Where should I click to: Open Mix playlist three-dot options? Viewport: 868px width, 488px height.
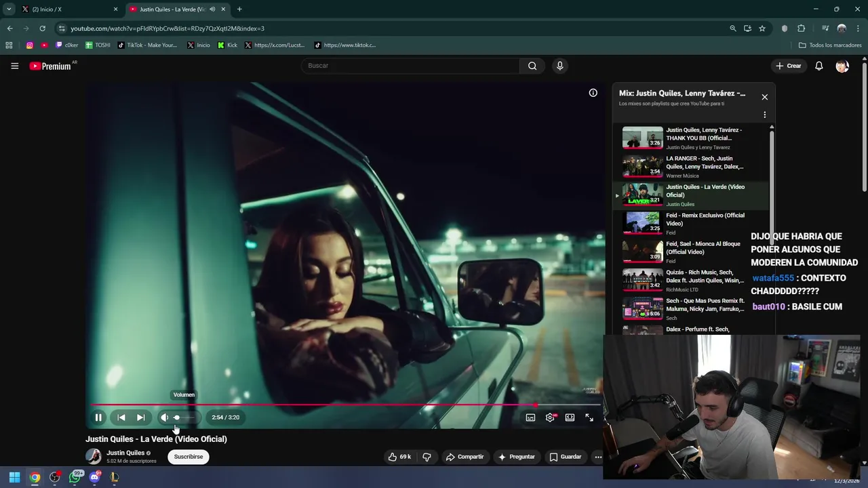764,115
